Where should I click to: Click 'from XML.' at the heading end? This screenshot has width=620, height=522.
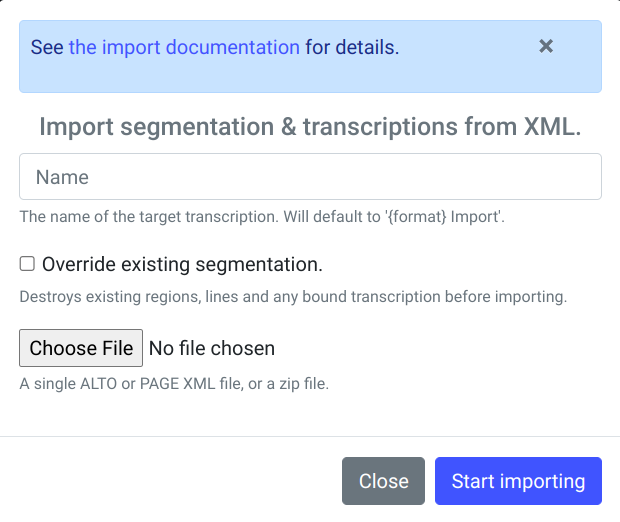[534, 127]
